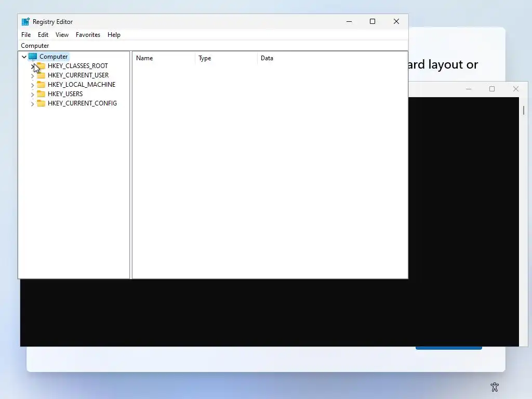The image size is (532, 399).
Task: Click the address bar showing Computer
Action: (213, 46)
